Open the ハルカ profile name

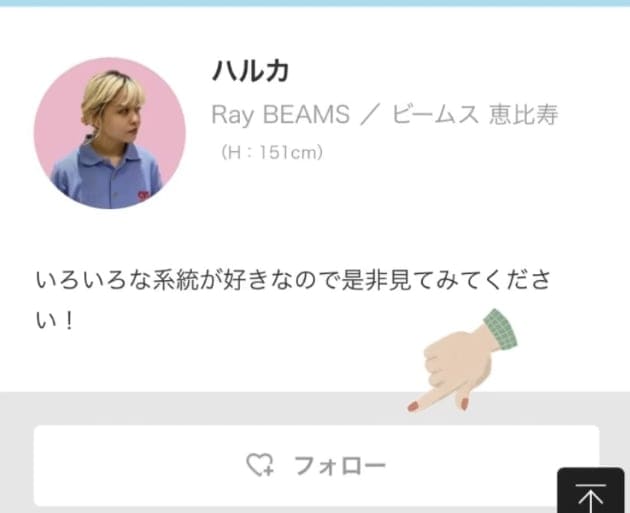click(251, 71)
